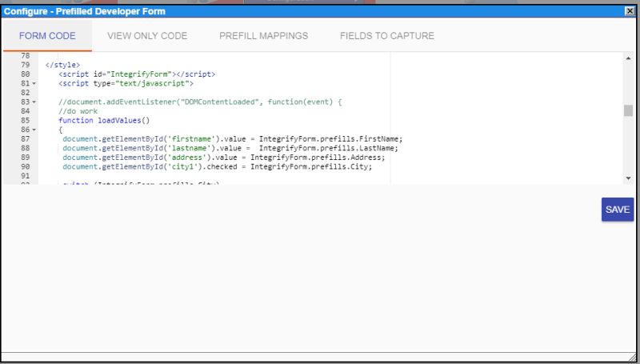Screen dimensions: 640x364
Task: Click the 'firstname' getElementById line
Action: (x=233, y=138)
